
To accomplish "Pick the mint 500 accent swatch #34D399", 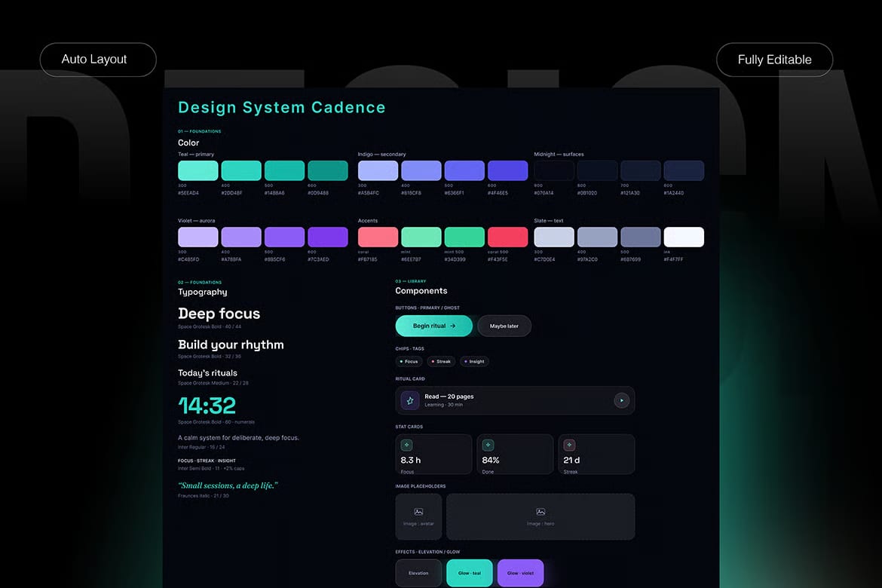I will click(464, 237).
